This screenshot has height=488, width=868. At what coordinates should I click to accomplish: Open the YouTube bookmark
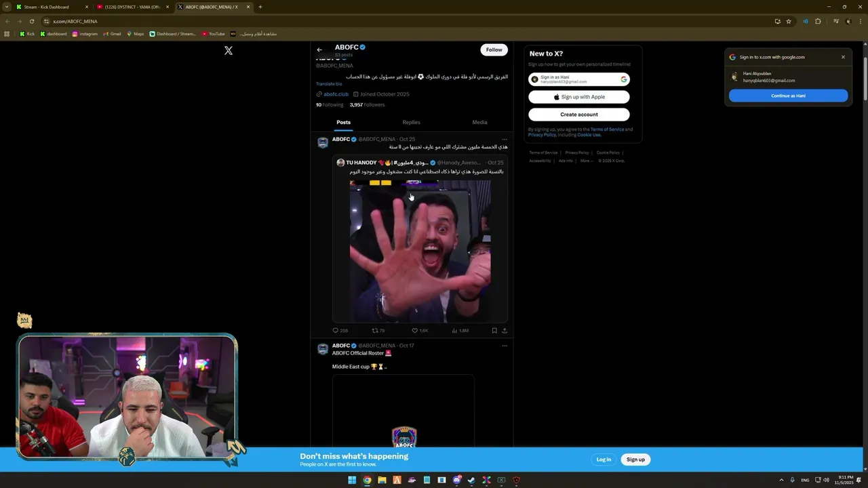point(213,34)
